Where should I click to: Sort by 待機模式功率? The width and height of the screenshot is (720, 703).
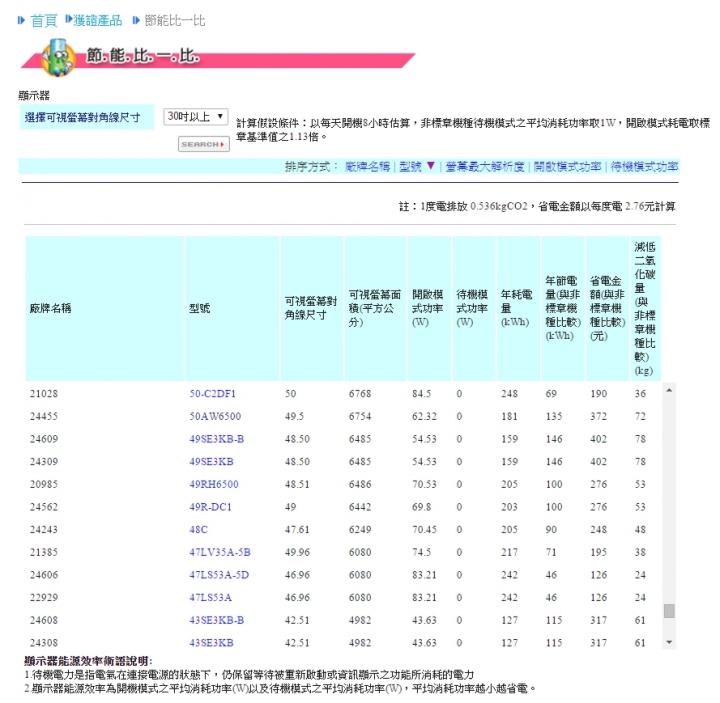(x=644, y=167)
